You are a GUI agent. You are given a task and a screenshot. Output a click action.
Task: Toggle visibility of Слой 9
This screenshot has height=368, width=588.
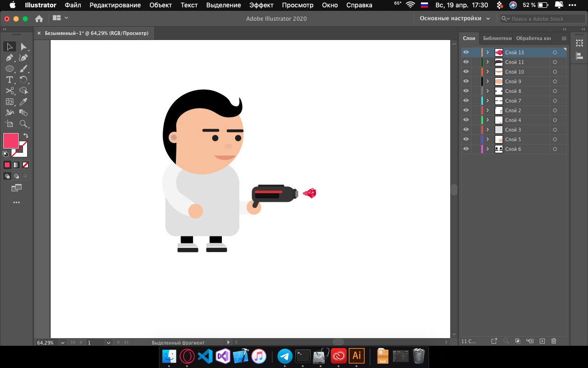466,81
